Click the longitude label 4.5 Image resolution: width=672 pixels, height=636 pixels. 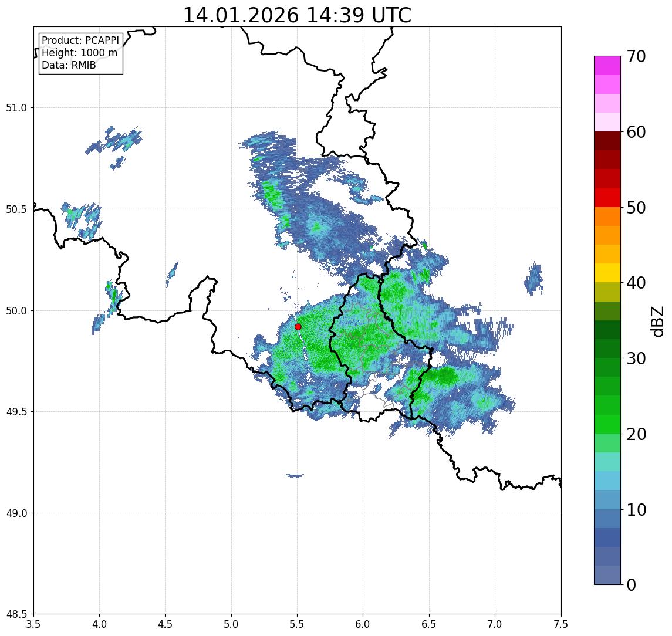coord(166,624)
